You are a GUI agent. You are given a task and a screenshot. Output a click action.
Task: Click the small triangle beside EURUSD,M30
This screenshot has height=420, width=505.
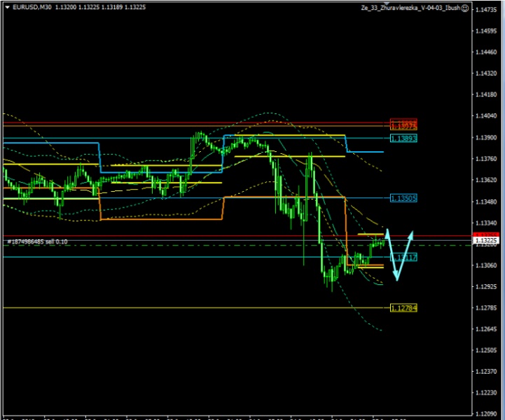[x=6, y=7]
